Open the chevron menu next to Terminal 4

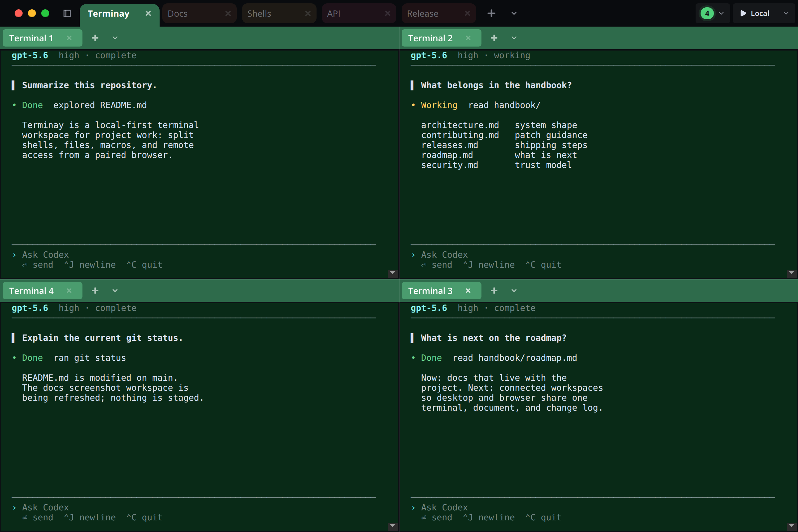(x=115, y=291)
